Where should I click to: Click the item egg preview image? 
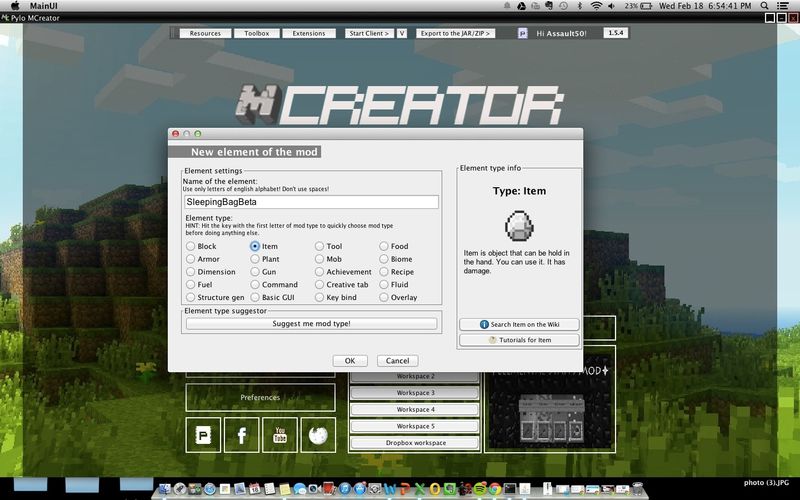519,225
